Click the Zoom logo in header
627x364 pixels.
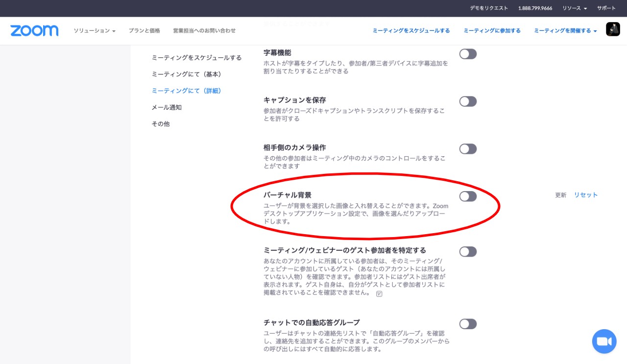(x=34, y=30)
